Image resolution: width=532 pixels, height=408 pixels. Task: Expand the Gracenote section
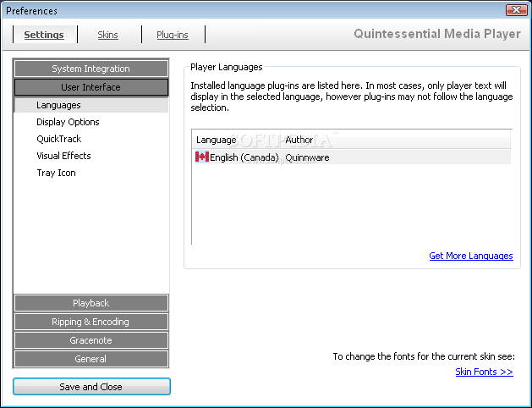pyautogui.click(x=91, y=340)
